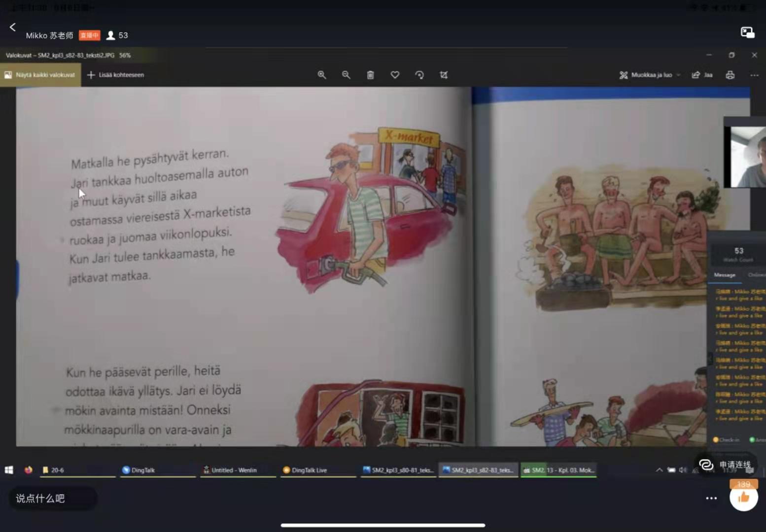Toggle picture-in-picture mode icon
This screenshot has width=766, height=532.
(x=747, y=33)
